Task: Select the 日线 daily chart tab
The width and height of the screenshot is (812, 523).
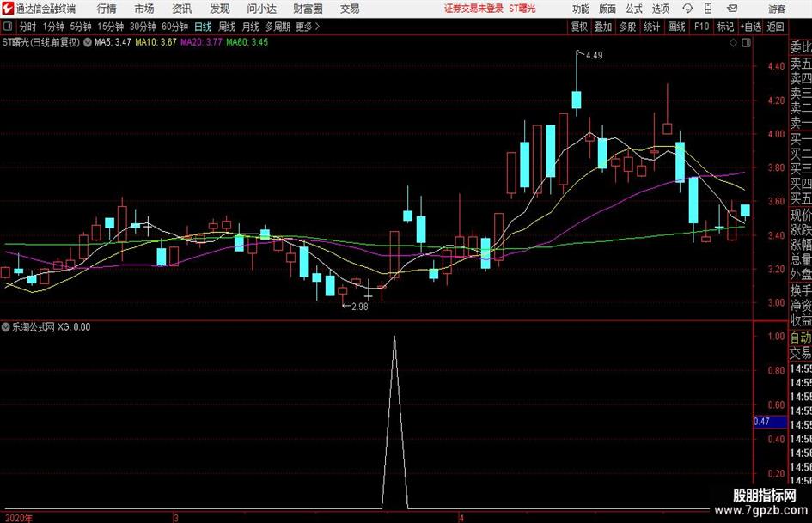Action: (203, 27)
